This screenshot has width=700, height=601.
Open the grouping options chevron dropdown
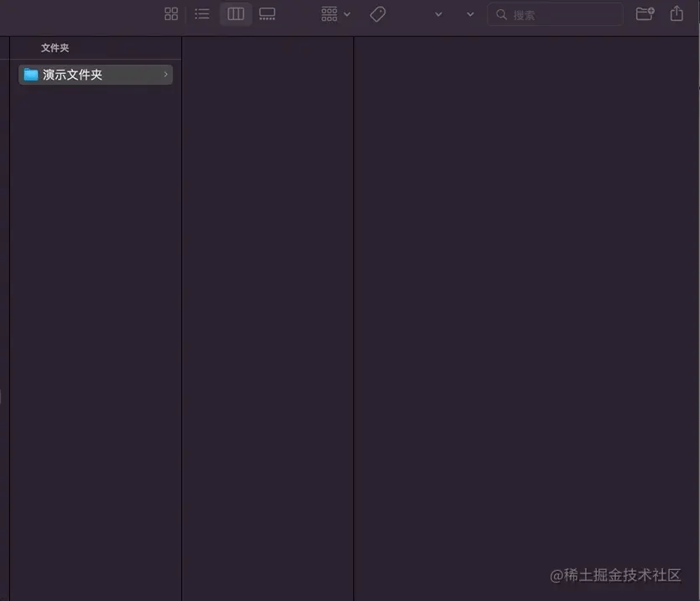pyautogui.click(x=346, y=13)
